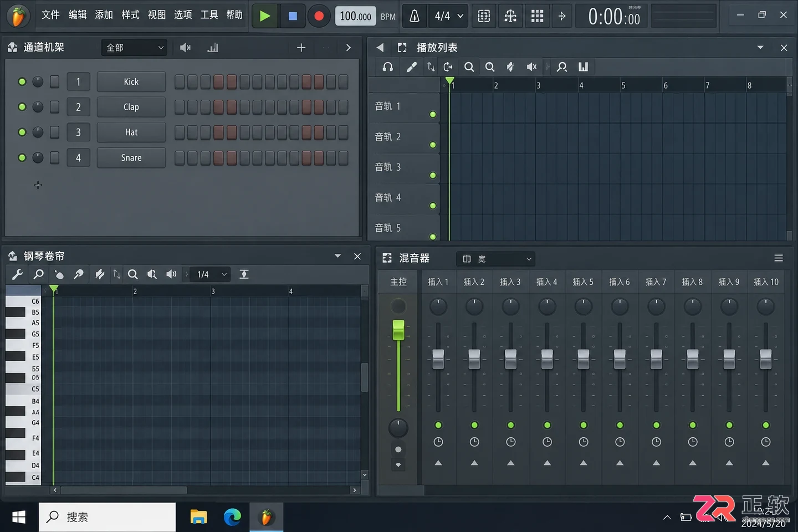The image size is (798, 532).
Task: Click the piano roll horizontal scrollbar
Action: [124, 490]
